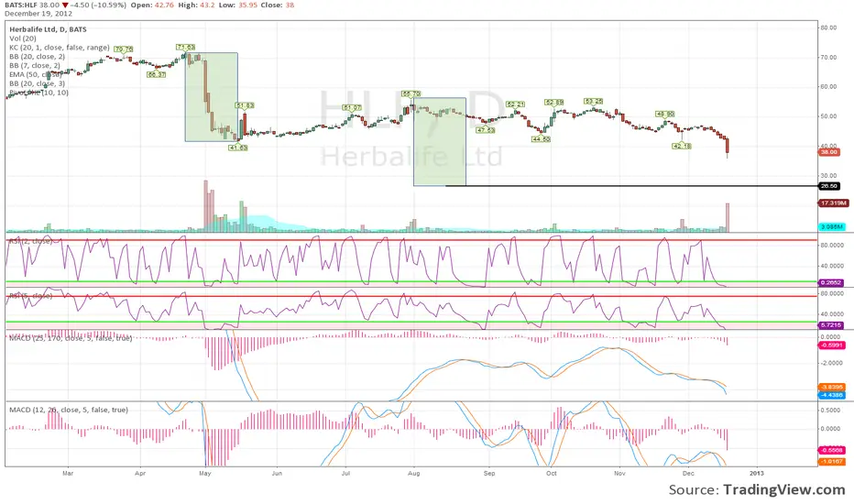
Task: Click the cyan 3.086M volume average tag
Action: [x=832, y=226]
